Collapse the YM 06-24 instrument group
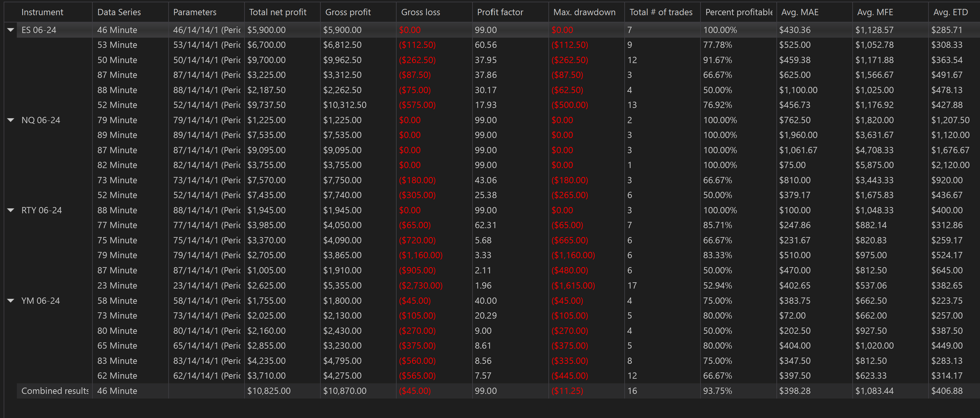 tap(11, 300)
